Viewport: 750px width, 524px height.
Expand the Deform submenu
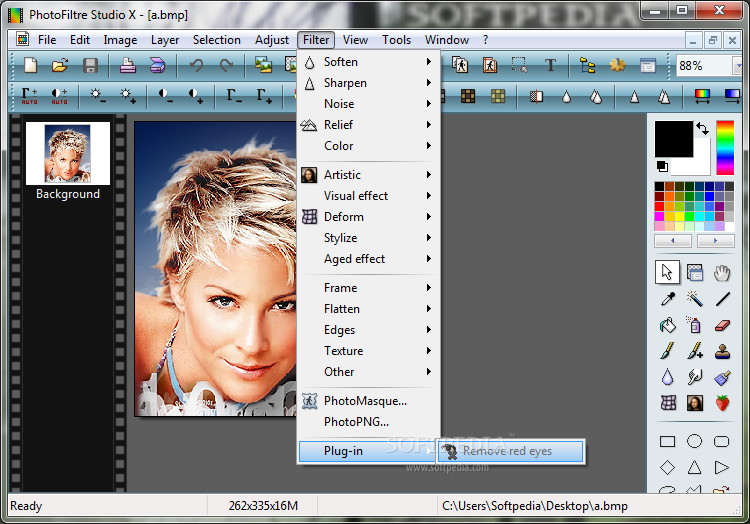pyautogui.click(x=368, y=217)
